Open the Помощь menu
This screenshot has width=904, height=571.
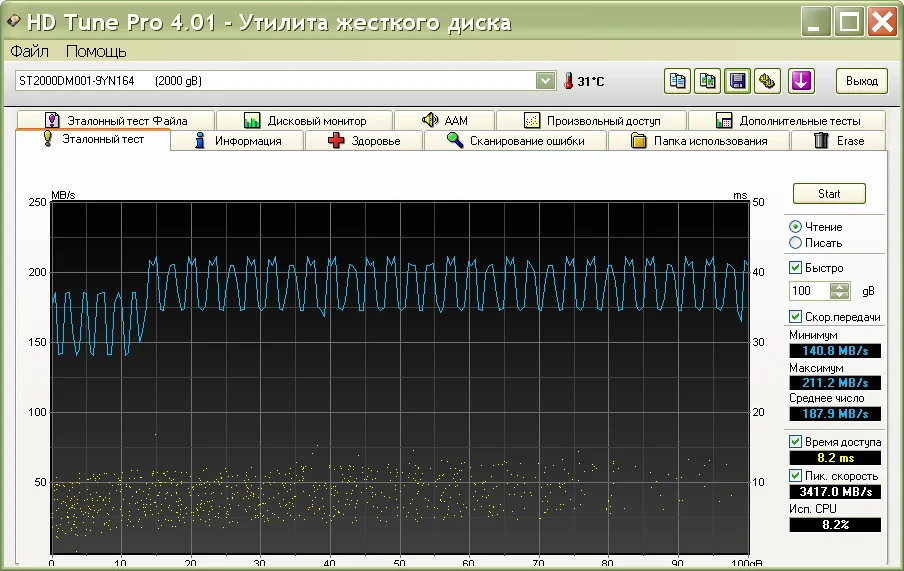96,51
